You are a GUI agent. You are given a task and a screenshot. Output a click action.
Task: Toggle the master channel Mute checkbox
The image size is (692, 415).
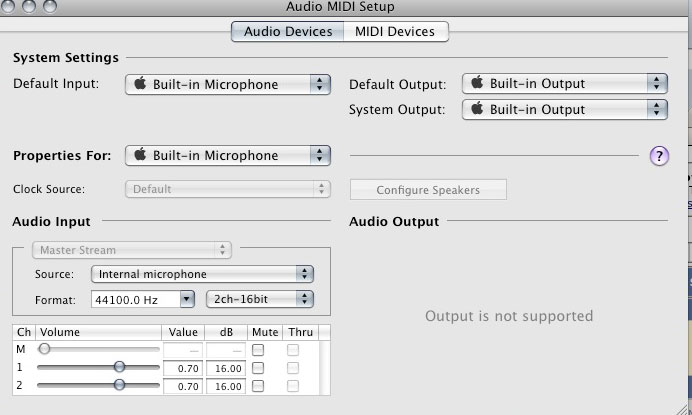pos(258,350)
